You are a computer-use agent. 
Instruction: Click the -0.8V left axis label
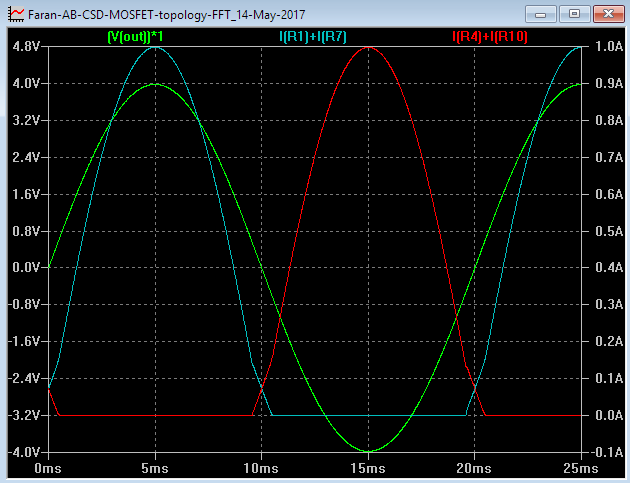24,305
